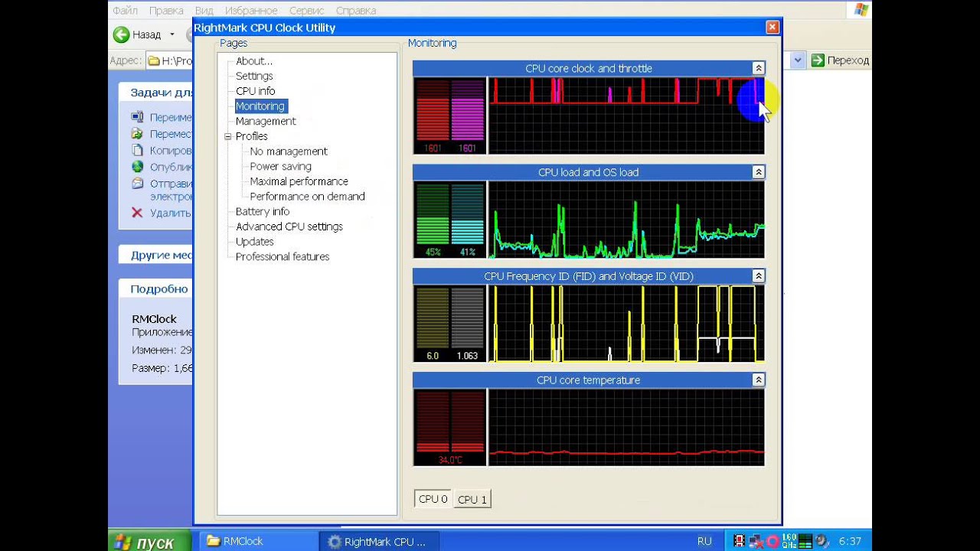
Task: Click the Удалить delete file link
Action: [170, 213]
